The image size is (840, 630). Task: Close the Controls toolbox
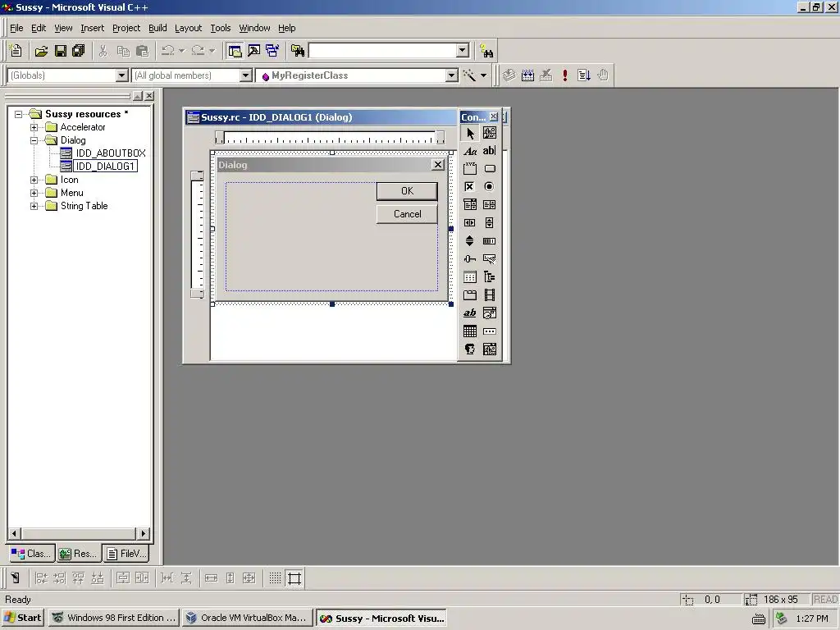pyautogui.click(x=493, y=116)
